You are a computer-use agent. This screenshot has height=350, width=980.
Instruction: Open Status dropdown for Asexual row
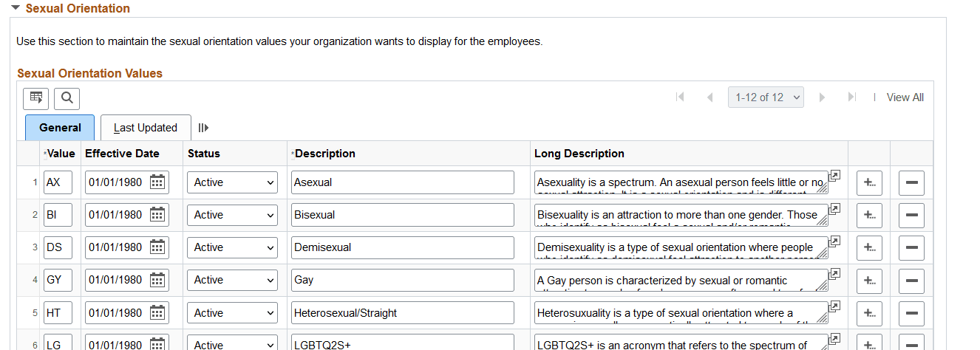[x=232, y=182]
